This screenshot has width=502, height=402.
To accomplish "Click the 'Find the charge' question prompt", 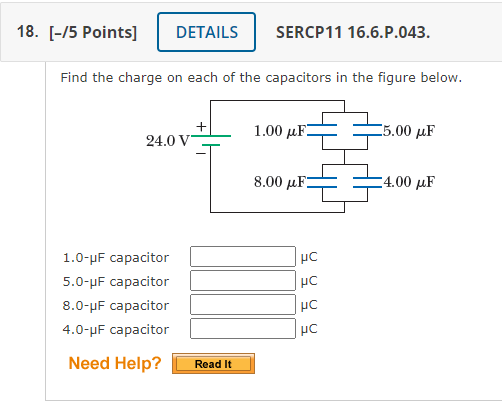I will coord(261,78).
